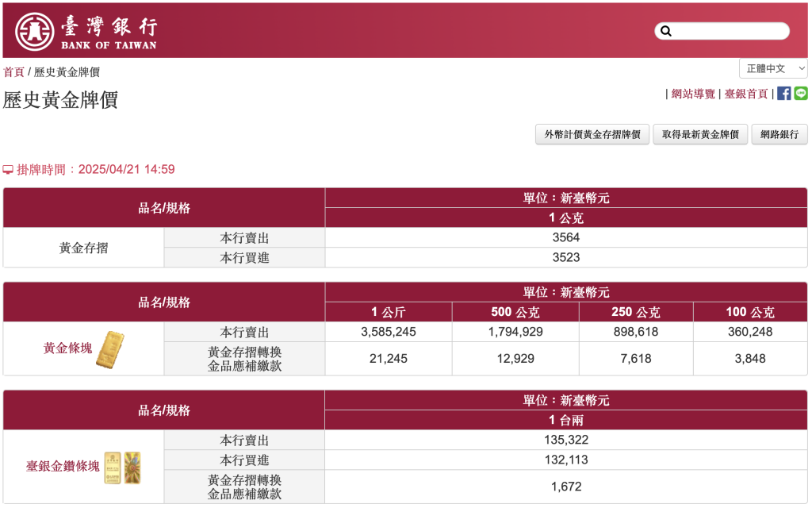812x508 pixels.
Task: Click the 250 公克 column header
Action: [x=636, y=312]
